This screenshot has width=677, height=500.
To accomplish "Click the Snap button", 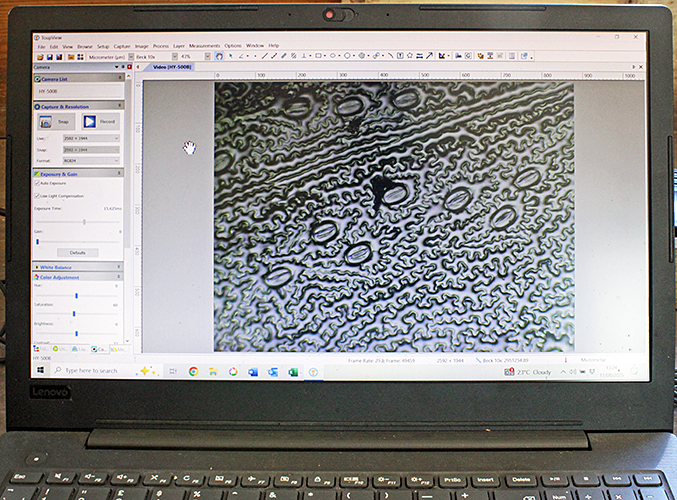I will tap(57, 122).
